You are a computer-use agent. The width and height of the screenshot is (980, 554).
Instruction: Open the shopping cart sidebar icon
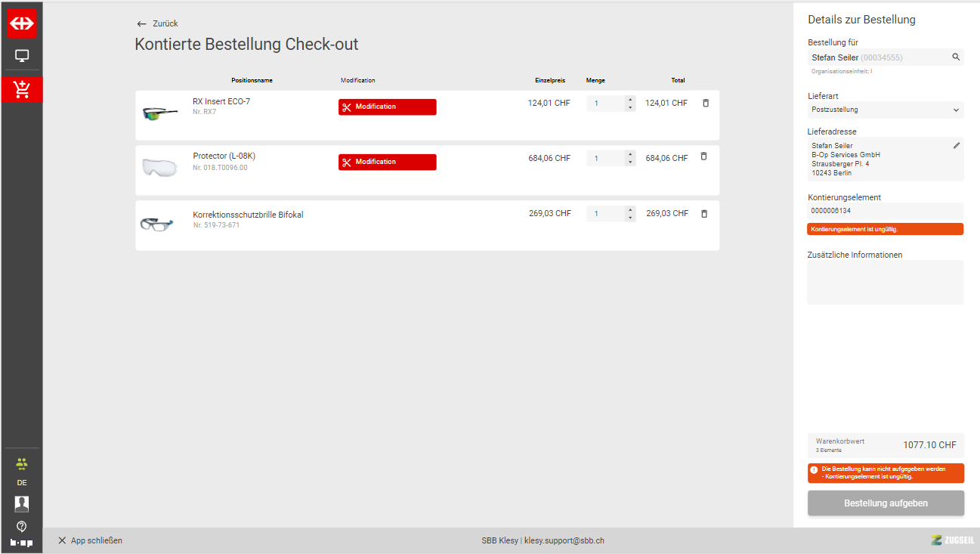click(22, 89)
